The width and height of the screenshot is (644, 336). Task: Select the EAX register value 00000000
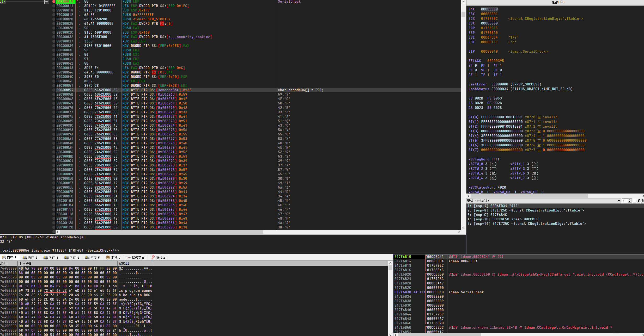[489, 9]
